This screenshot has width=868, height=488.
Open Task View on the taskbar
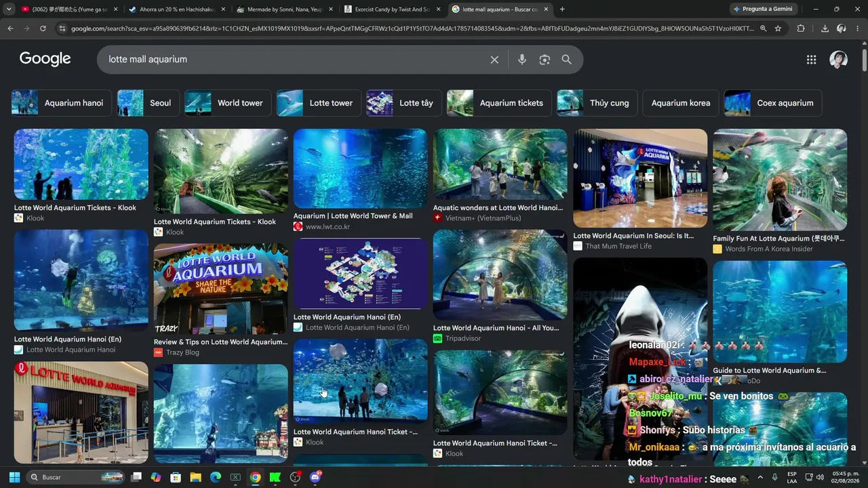coord(136,477)
